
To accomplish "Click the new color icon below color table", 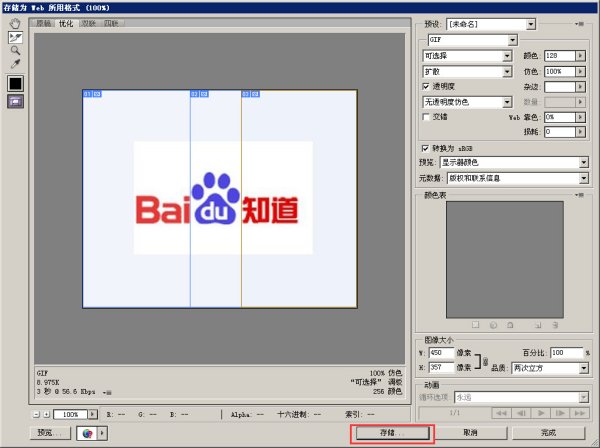I will (538, 325).
